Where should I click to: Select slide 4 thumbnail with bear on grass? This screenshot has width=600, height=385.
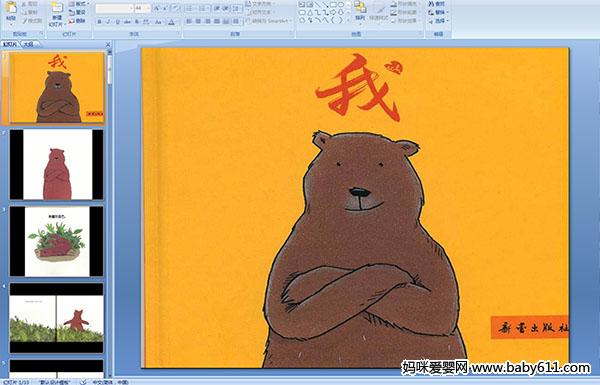(x=57, y=318)
